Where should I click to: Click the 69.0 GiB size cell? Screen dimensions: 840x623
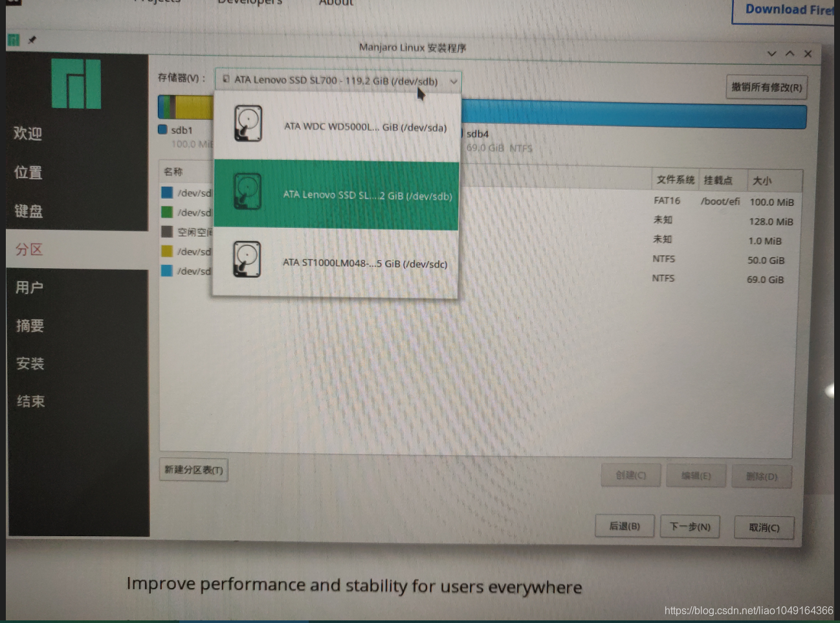coord(766,280)
